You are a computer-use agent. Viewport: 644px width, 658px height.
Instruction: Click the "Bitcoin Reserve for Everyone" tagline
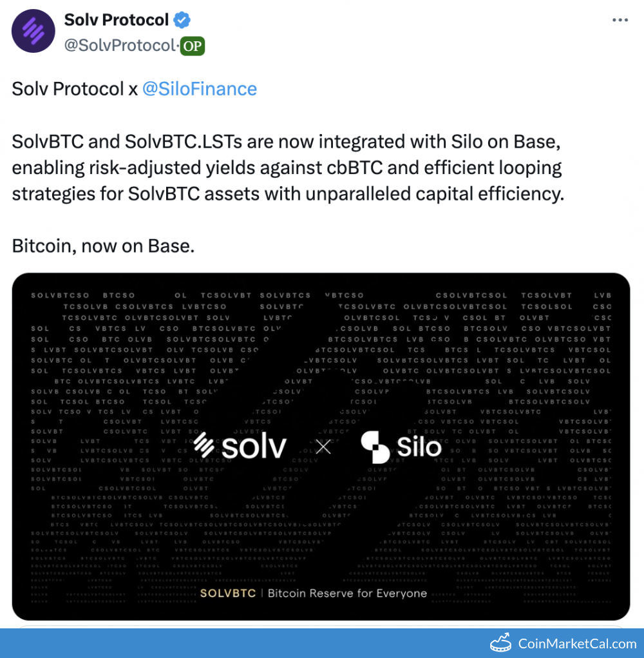(x=347, y=593)
